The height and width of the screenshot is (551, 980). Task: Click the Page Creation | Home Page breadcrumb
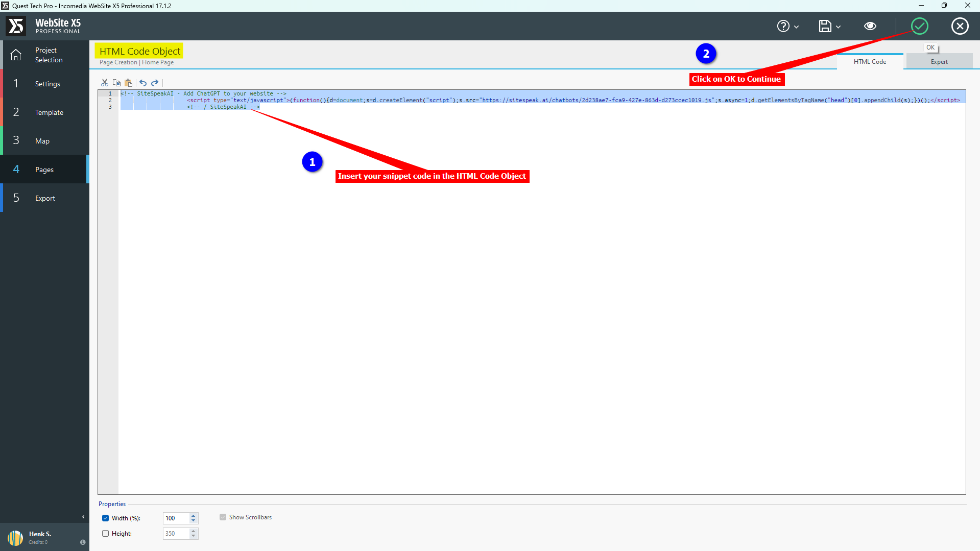tap(136, 62)
